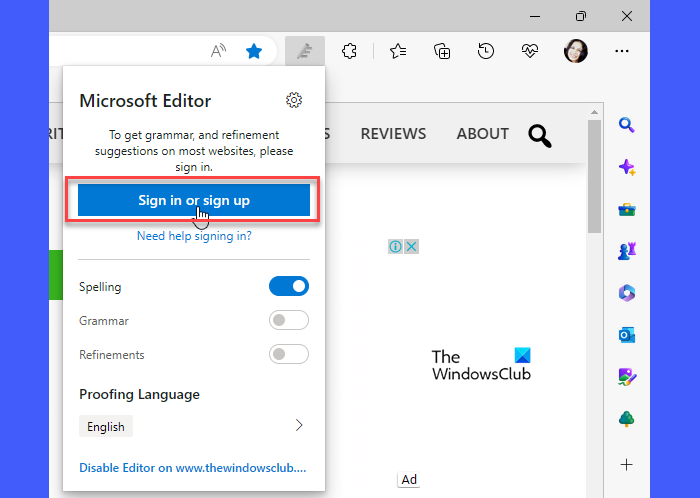
Task: Open sidebar Games chess icon
Action: pyautogui.click(x=627, y=251)
